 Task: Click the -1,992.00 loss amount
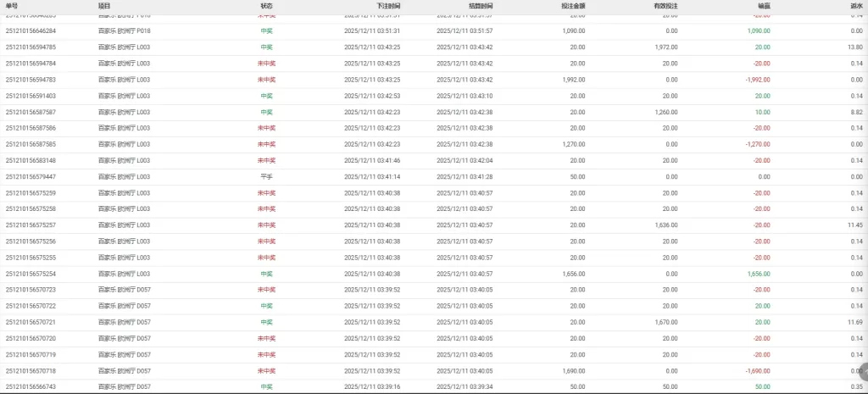[757, 79]
